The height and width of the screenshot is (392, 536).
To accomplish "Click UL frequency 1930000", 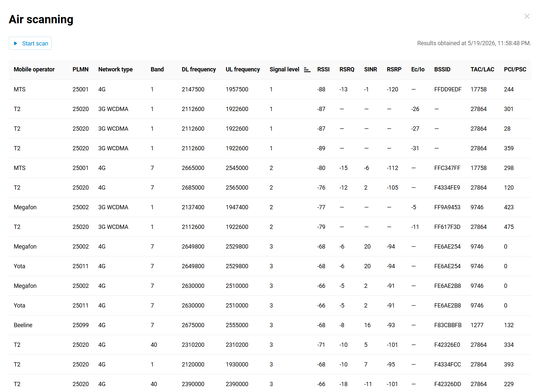I will coord(237,364).
